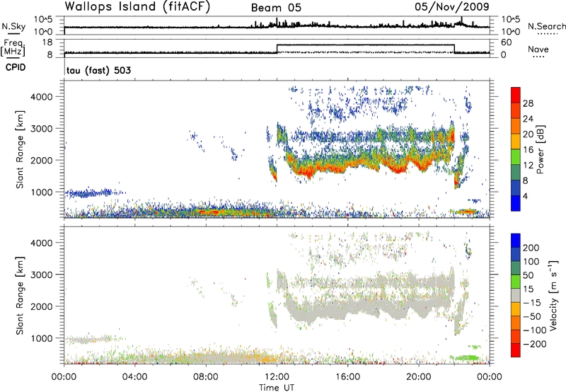
Task: Click the '-15' velocity colorbar tick
Action: click(533, 302)
